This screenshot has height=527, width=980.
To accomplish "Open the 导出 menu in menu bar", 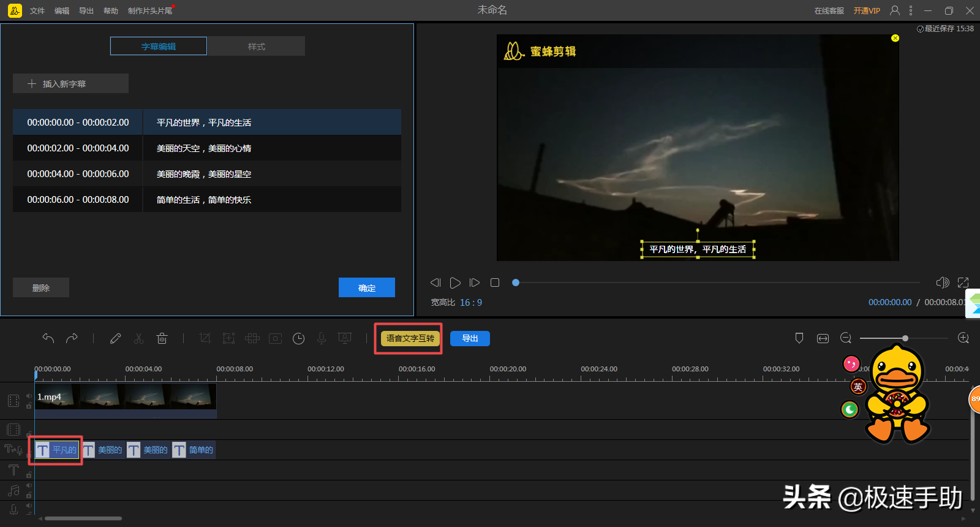I will [x=86, y=10].
